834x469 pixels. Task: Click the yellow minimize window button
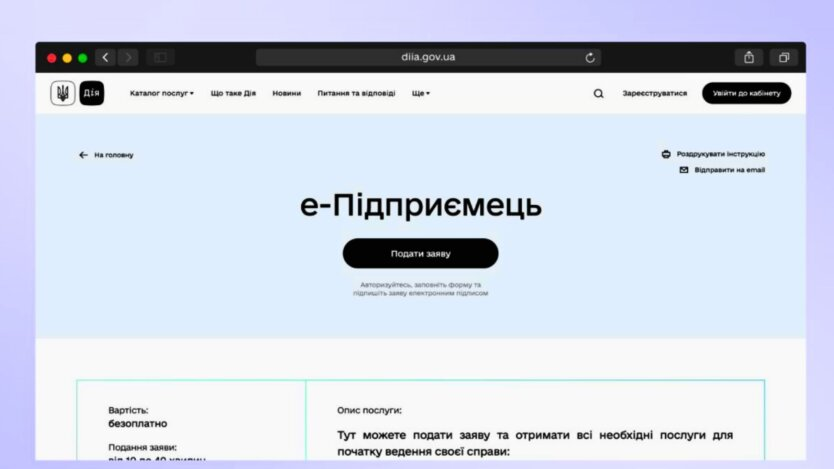67,58
